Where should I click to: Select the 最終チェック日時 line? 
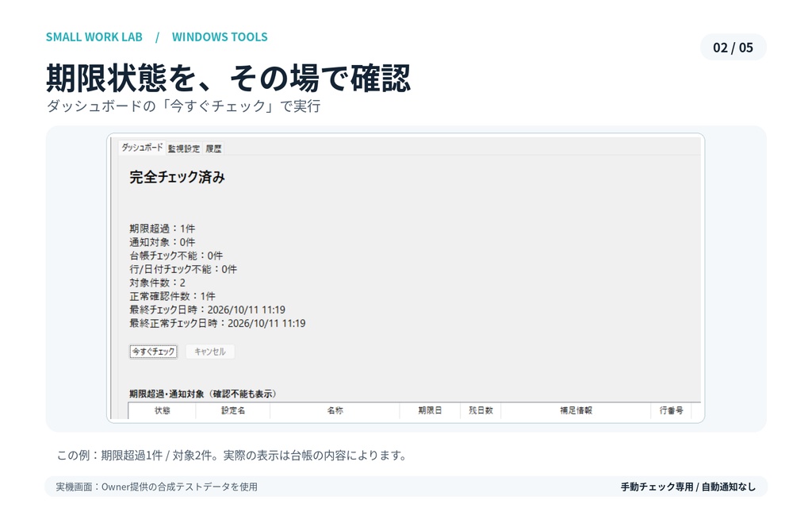coord(207,310)
